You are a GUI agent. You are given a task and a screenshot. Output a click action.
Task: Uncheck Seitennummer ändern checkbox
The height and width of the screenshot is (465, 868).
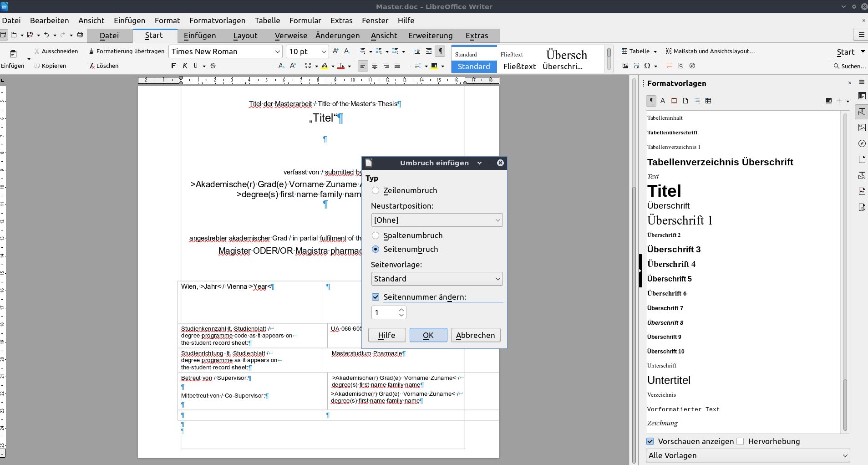coord(376,297)
